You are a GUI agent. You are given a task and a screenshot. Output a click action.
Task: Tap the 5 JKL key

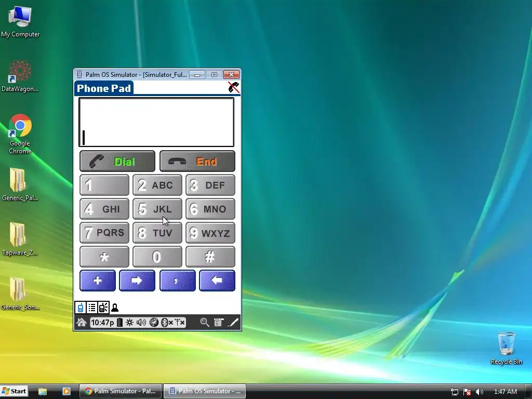point(157,209)
